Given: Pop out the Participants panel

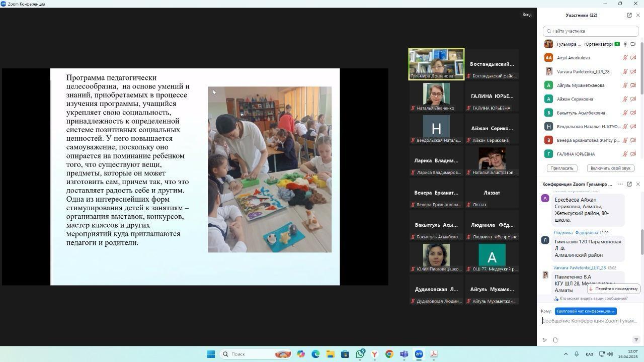Looking at the screenshot, I should [629, 15].
